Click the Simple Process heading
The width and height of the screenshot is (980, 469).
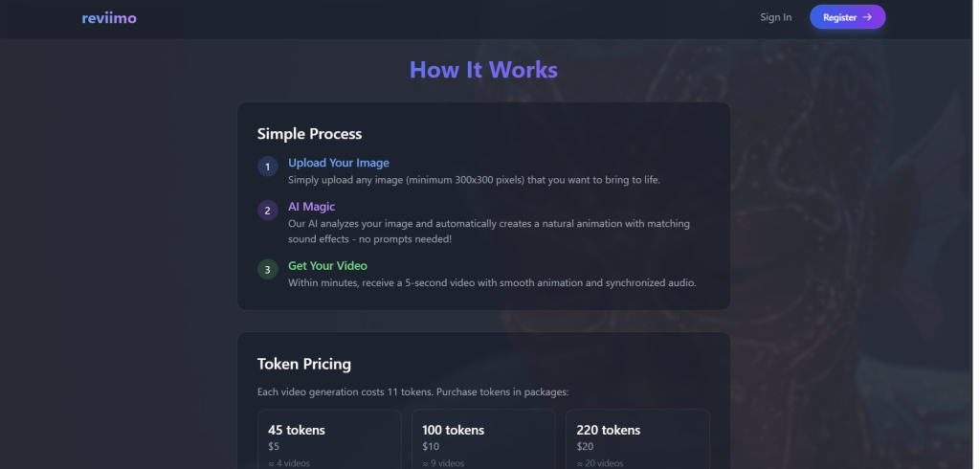(x=309, y=134)
